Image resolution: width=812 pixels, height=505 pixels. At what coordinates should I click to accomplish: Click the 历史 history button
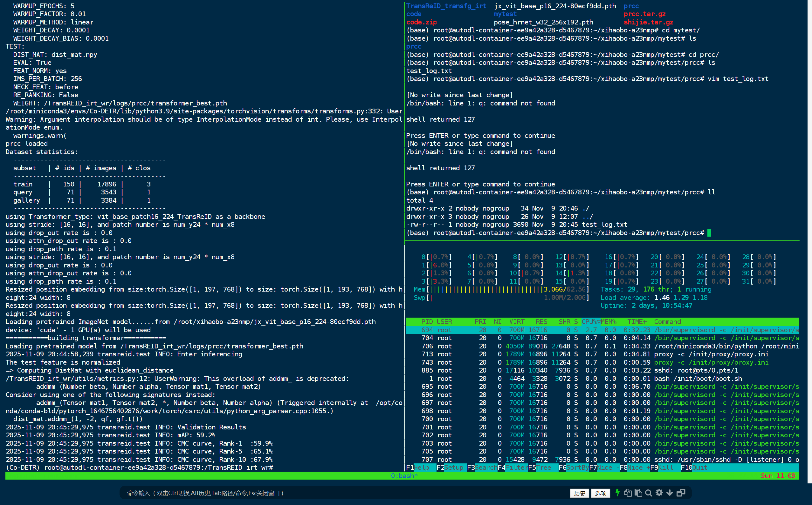pyautogui.click(x=579, y=493)
